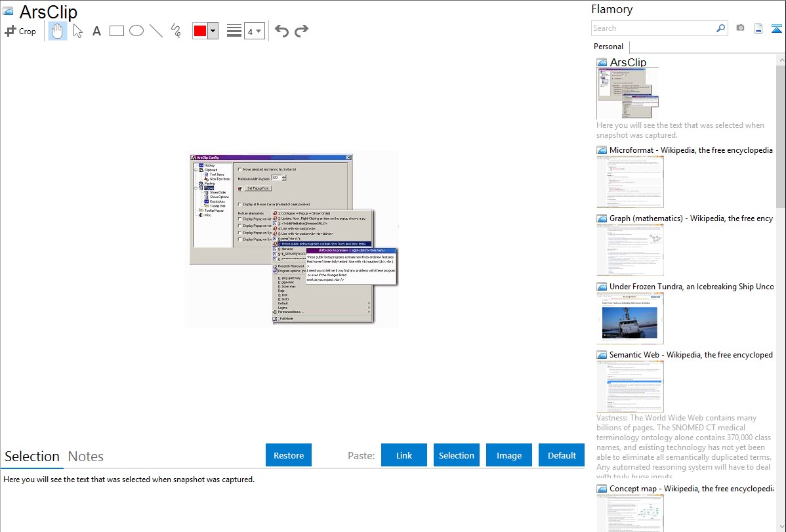This screenshot has width=786, height=532.
Task: Click the ArsClip window icon beside the title
Action: click(8, 11)
